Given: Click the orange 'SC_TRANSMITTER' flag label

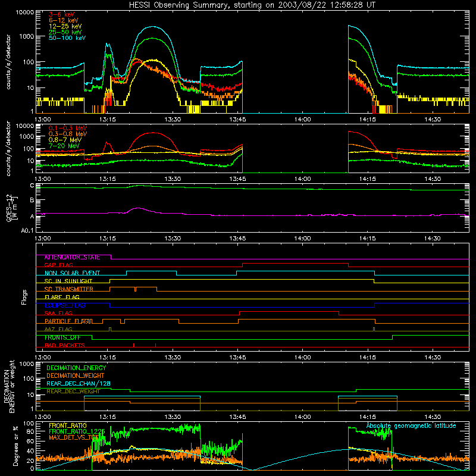Looking at the screenshot, I should [x=68, y=289].
